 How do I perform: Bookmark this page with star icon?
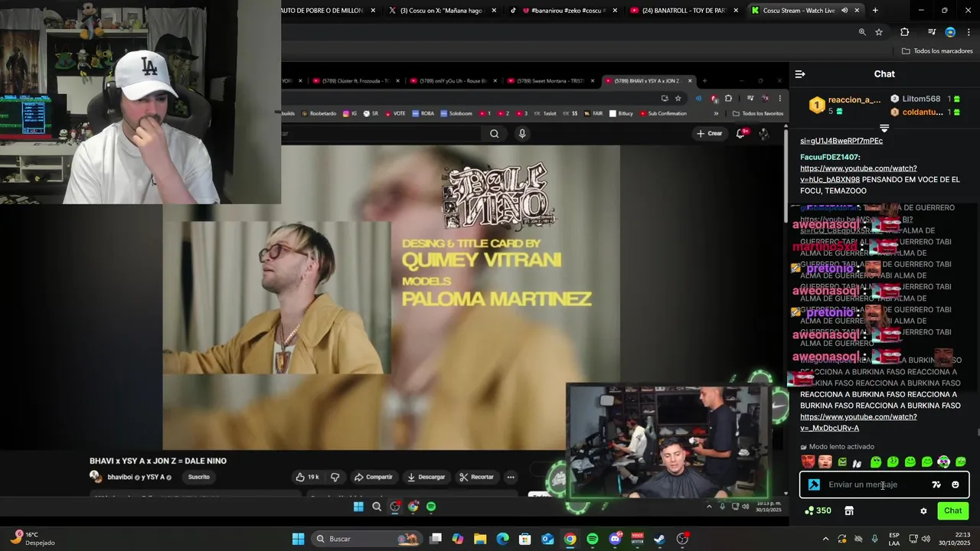879,32
